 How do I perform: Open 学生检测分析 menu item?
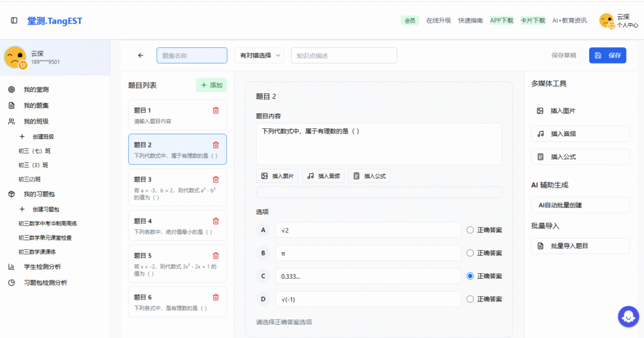[x=42, y=267]
